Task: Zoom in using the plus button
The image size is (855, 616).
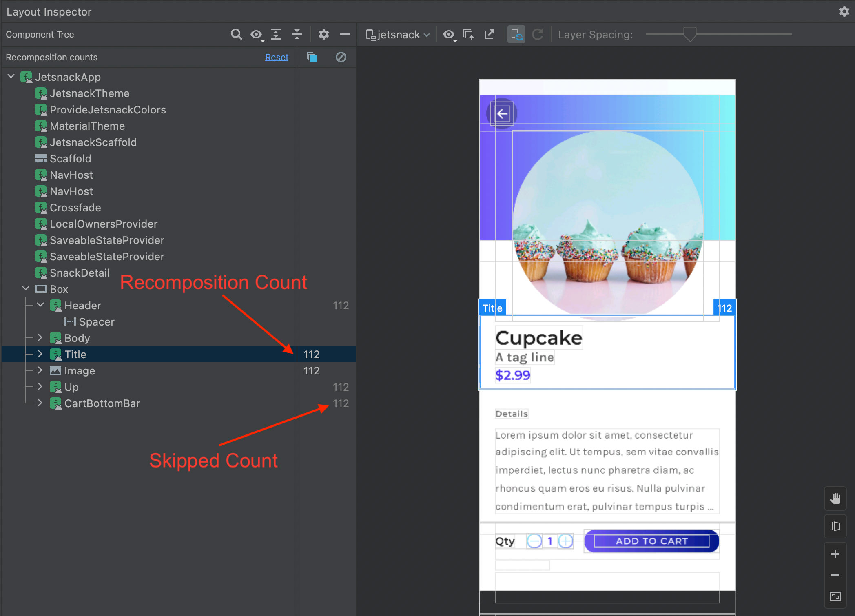Action: click(x=835, y=554)
